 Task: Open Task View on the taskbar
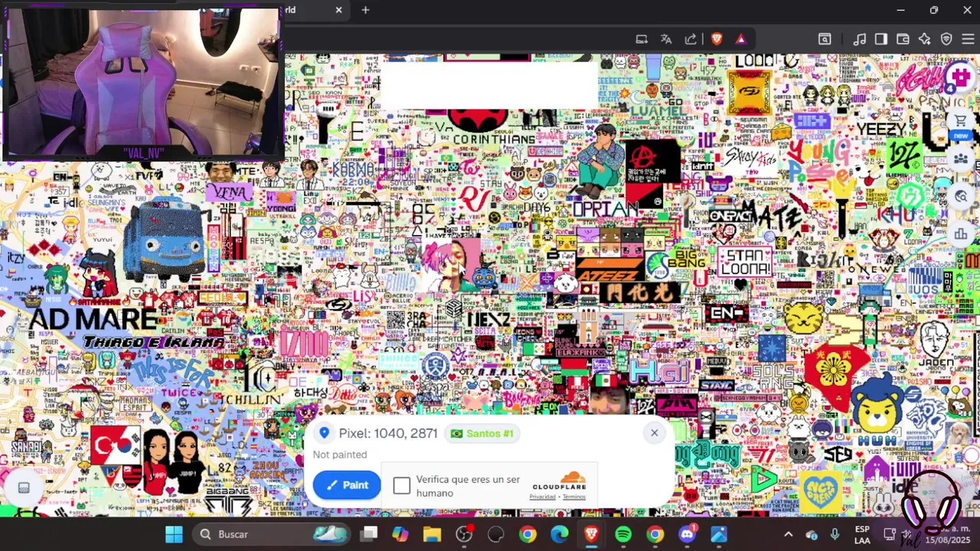[370, 534]
